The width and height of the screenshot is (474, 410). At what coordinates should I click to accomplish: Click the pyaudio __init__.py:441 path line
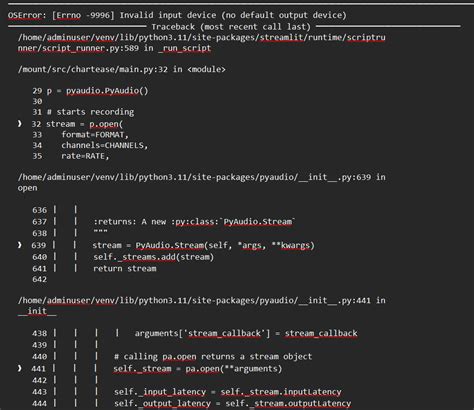click(x=202, y=300)
